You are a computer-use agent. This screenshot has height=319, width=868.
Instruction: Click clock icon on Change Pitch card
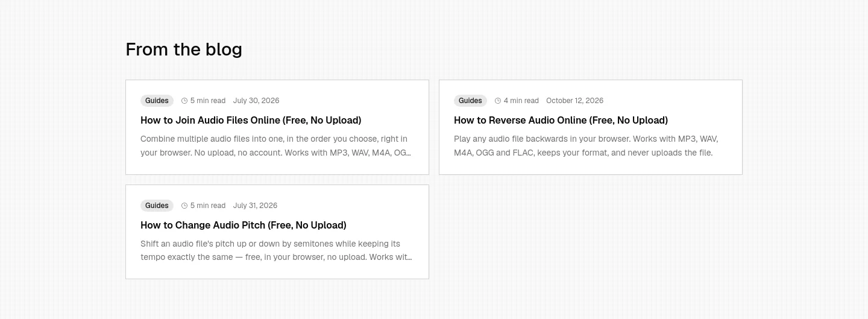click(x=184, y=206)
